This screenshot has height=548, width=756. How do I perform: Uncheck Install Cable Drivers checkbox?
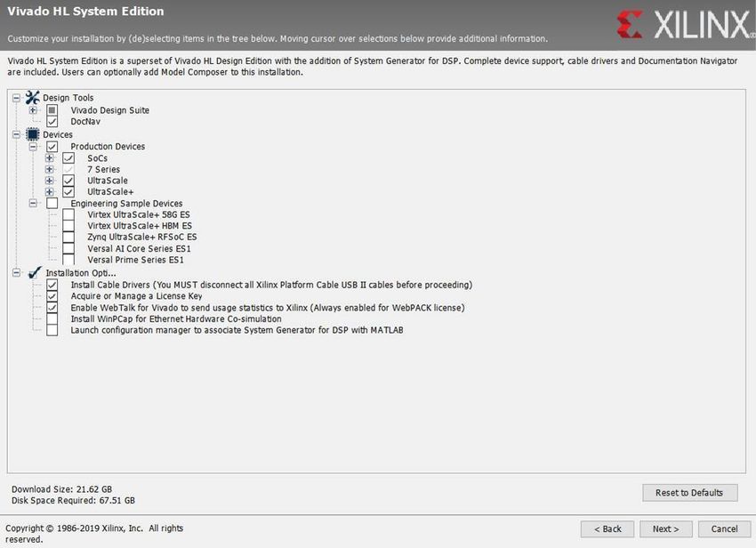(x=52, y=285)
